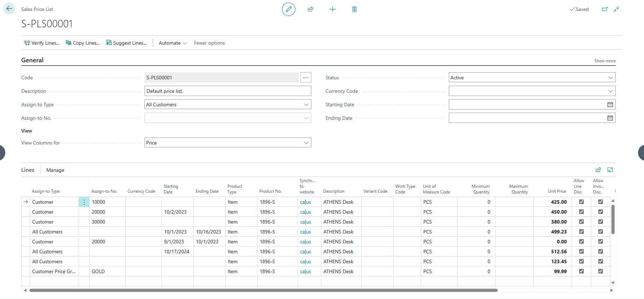This screenshot has width=644, height=299.
Task: Toggle Allow Line Disc. for the 499.23 row
Action: tap(581, 232)
